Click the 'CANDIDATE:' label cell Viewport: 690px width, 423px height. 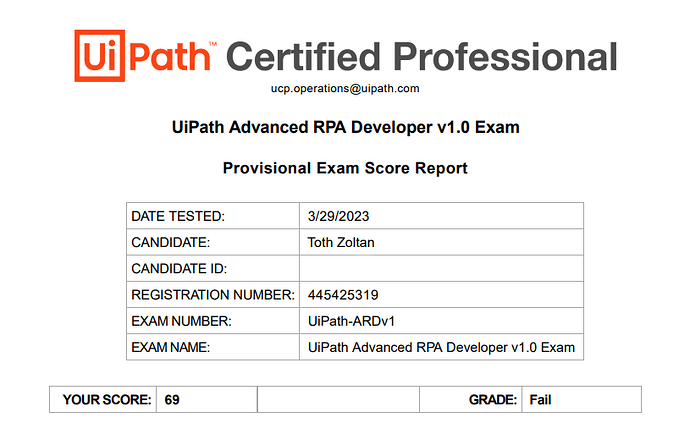click(213, 242)
